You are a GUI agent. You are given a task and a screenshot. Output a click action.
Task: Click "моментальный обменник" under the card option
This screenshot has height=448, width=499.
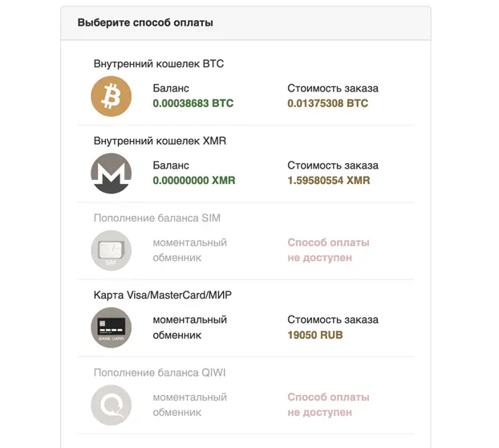coord(189,328)
